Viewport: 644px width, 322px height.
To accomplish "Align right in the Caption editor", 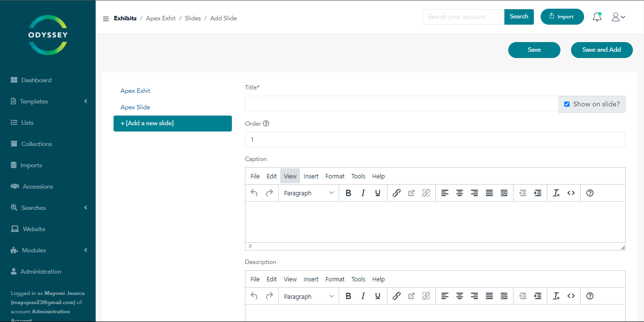I will pyautogui.click(x=474, y=193).
